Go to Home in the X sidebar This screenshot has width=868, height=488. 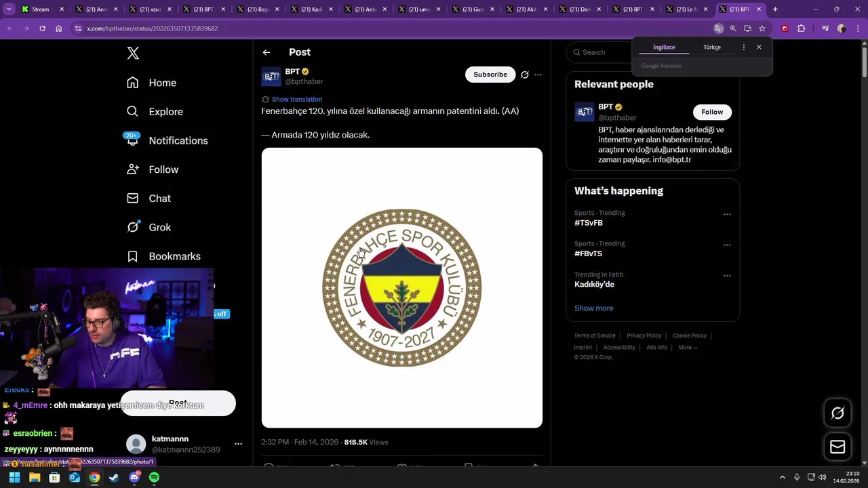[152, 83]
